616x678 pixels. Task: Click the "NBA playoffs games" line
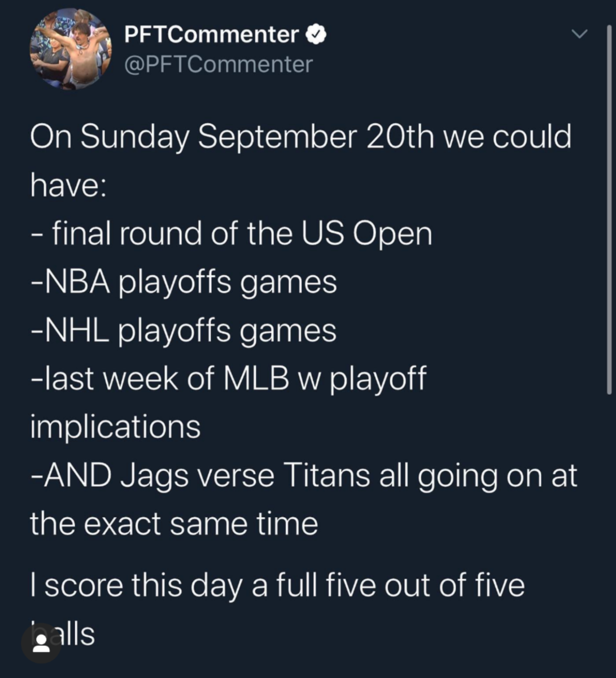click(184, 281)
